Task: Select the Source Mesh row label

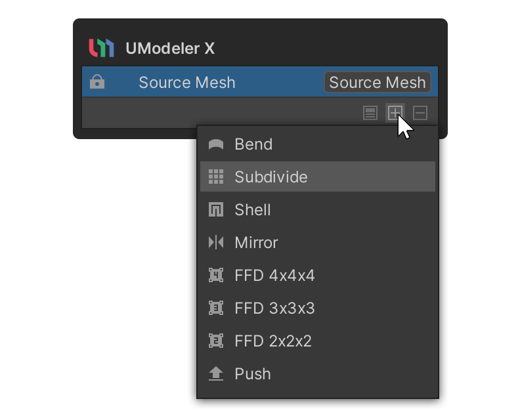Action: click(x=187, y=83)
